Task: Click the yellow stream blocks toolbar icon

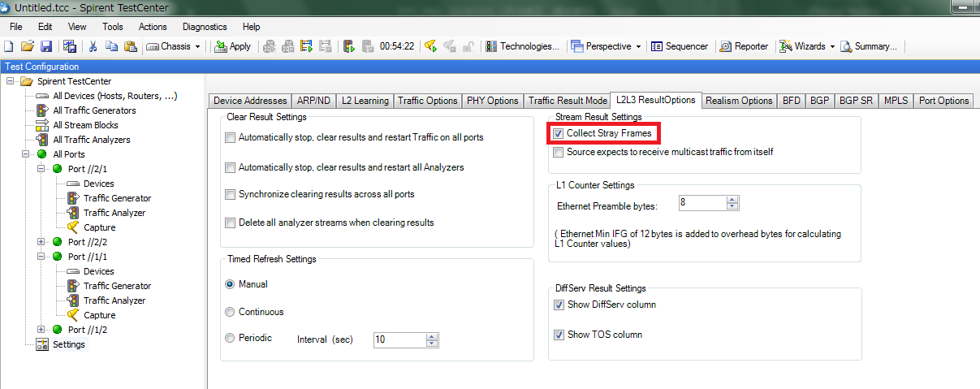Action: tap(306, 46)
